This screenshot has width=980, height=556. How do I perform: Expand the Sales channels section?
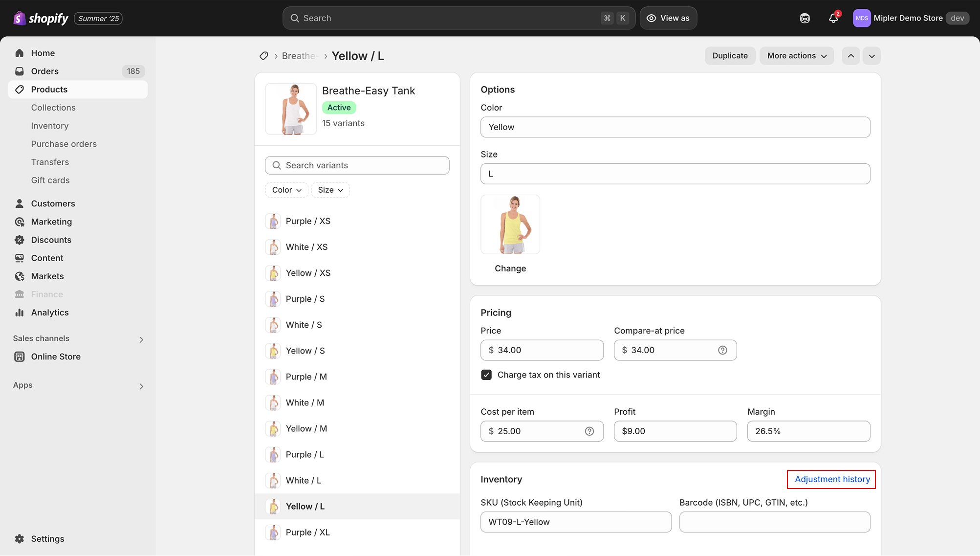coord(141,339)
